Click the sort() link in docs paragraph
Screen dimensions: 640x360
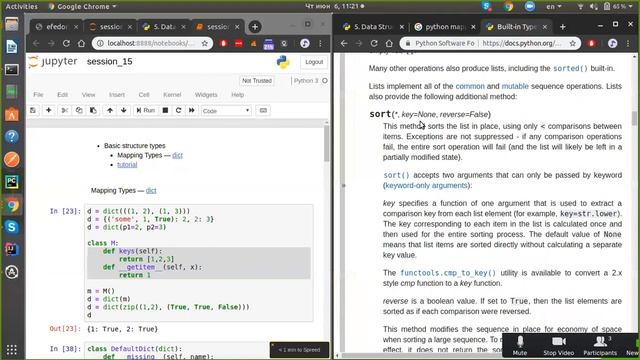pos(396,175)
